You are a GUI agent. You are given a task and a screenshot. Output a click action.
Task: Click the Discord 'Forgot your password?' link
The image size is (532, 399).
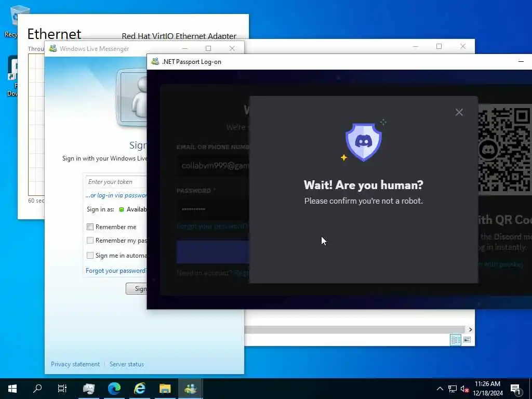click(212, 227)
